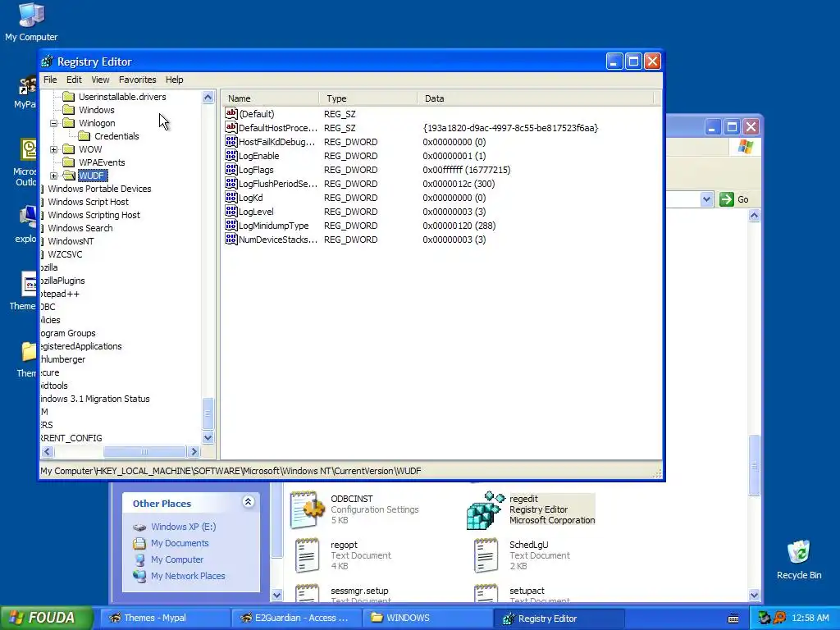Screen dimensions: 840x630
Task: Click the LogLevel DWORD value icon
Action: pyautogui.click(x=231, y=211)
